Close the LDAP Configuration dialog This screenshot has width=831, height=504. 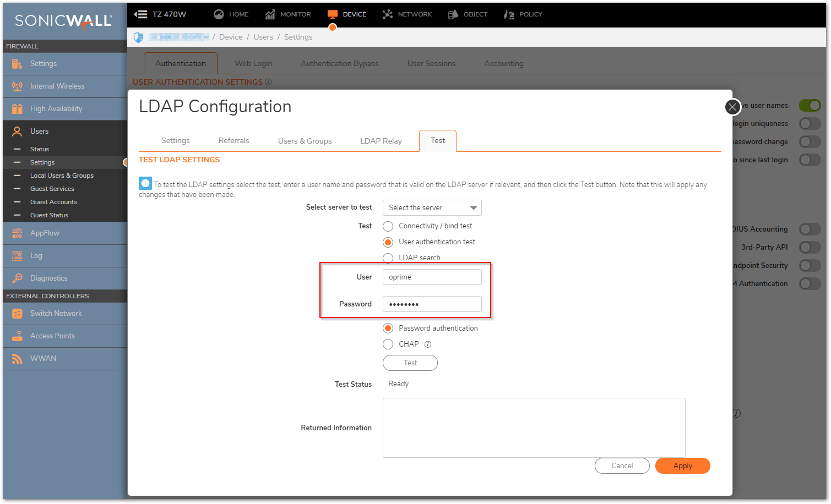(x=732, y=107)
